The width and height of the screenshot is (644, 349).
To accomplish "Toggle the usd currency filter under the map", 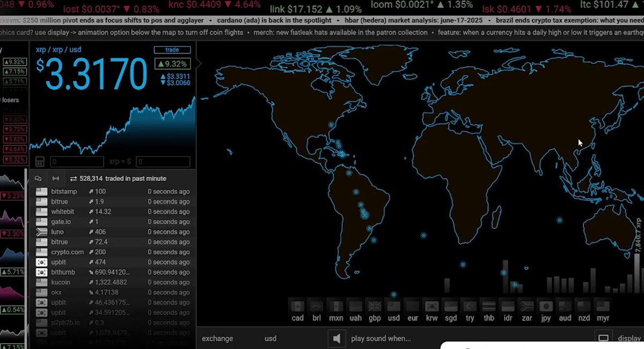I will click(x=393, y=311).
